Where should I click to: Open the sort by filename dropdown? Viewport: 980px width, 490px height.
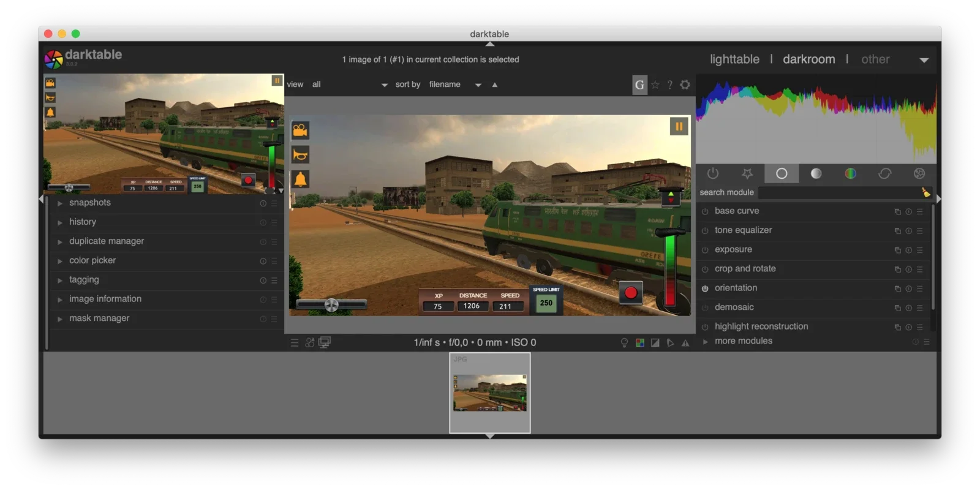tap(455, 85)
